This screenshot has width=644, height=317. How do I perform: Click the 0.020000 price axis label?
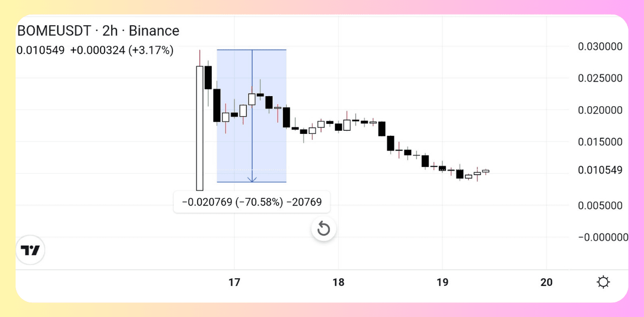click(x=600, y=110)
